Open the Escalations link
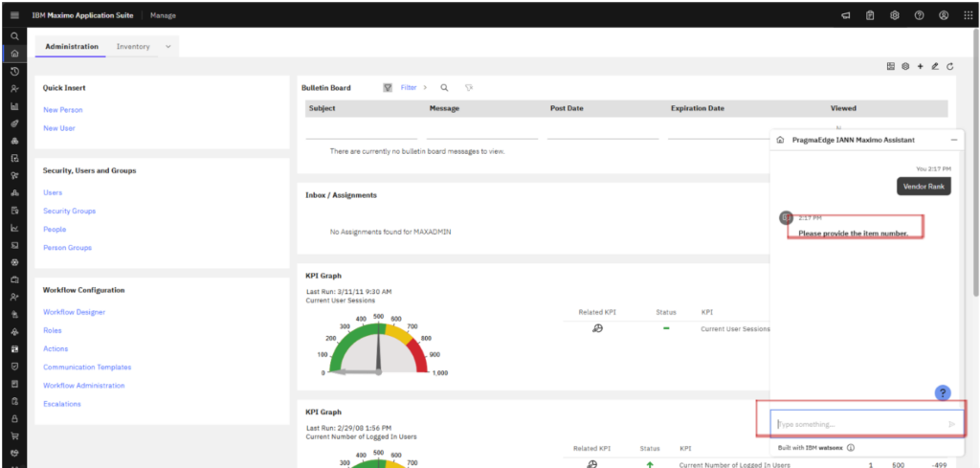The width and height of the screenshot is (980, 468). (62, 404)
